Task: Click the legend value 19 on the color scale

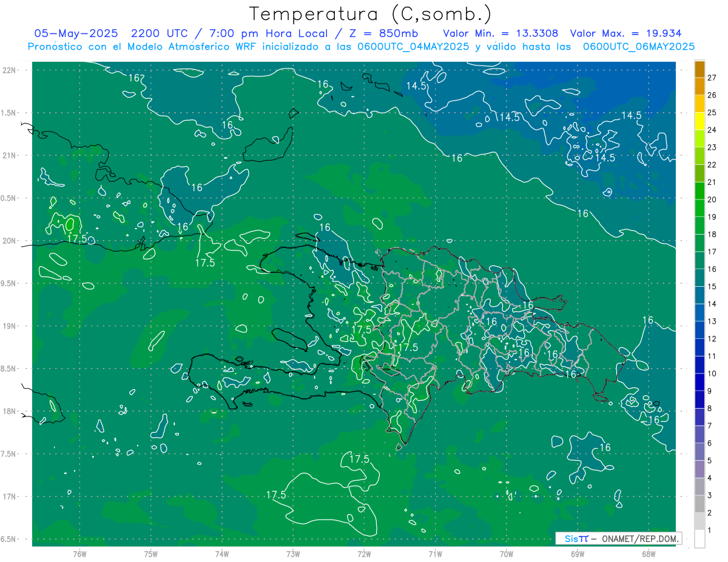Action: tap(712, 217)
